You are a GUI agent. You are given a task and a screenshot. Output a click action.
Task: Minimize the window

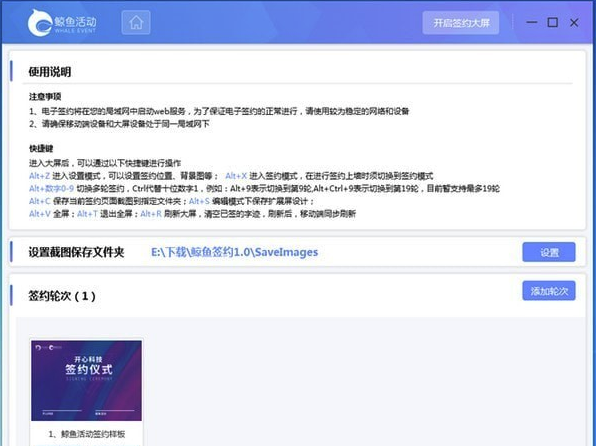(531, 22)
